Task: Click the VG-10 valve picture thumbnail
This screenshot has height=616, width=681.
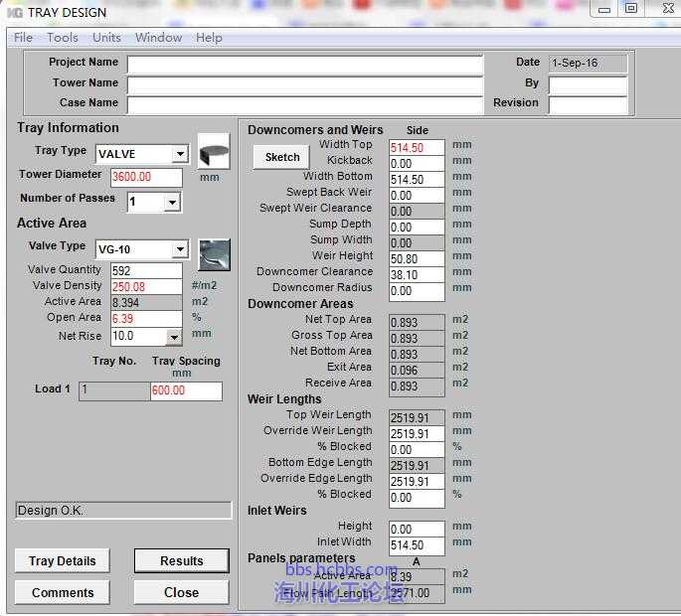Action: click(215, 254)
